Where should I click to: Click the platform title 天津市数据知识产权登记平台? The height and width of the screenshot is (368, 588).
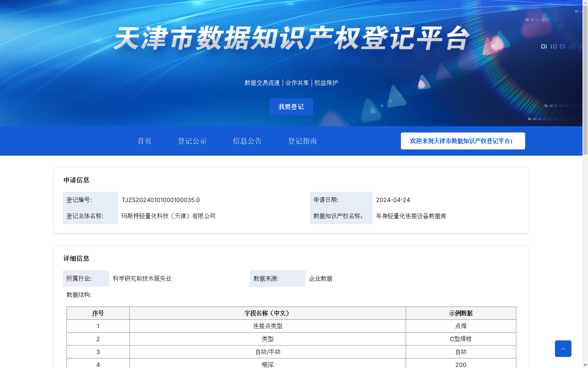click(x=291, y=38)
